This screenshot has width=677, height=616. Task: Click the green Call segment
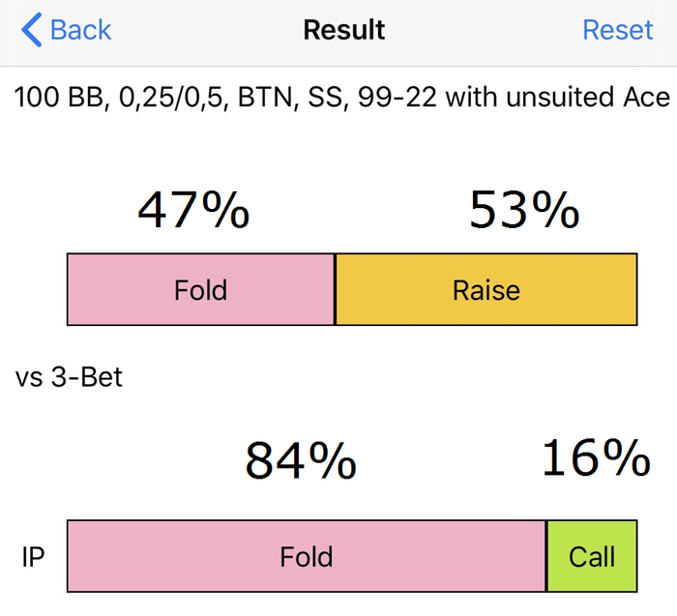tap(592, 556)
